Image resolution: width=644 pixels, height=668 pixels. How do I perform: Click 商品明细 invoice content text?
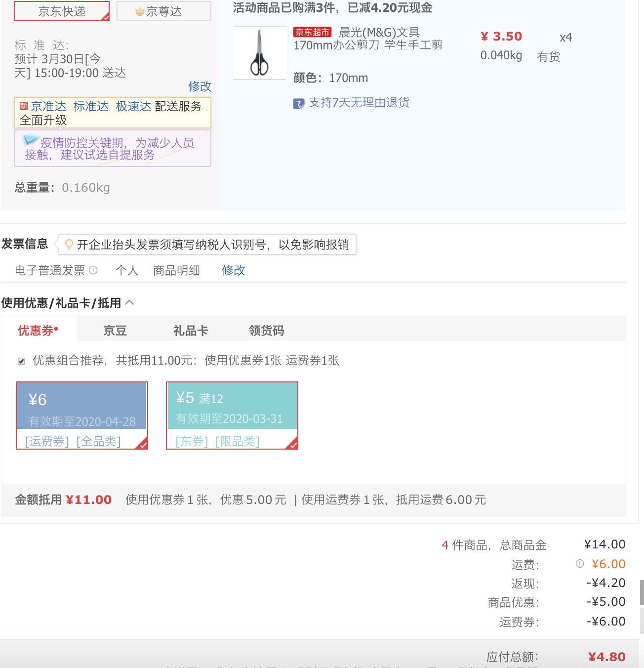click(176, 270)
